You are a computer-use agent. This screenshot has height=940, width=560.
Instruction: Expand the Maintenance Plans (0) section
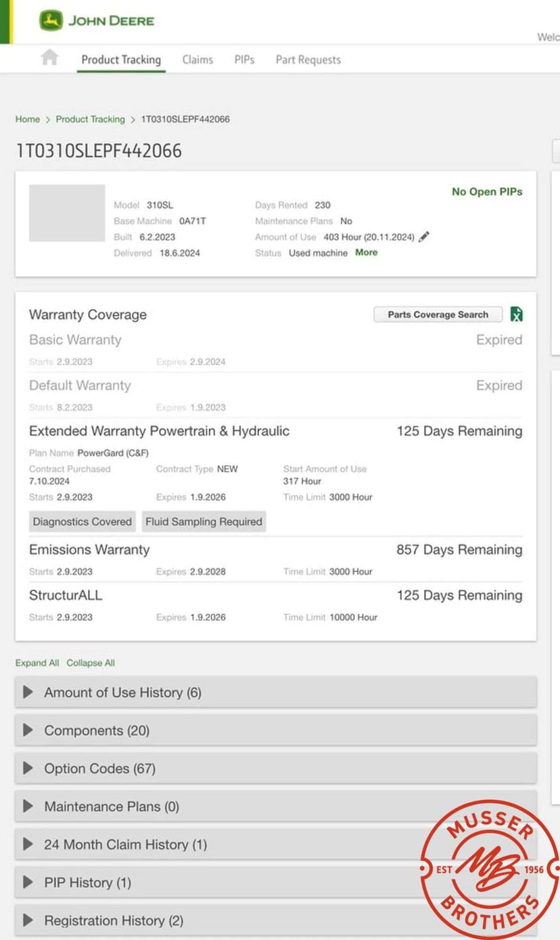(276, 806)
